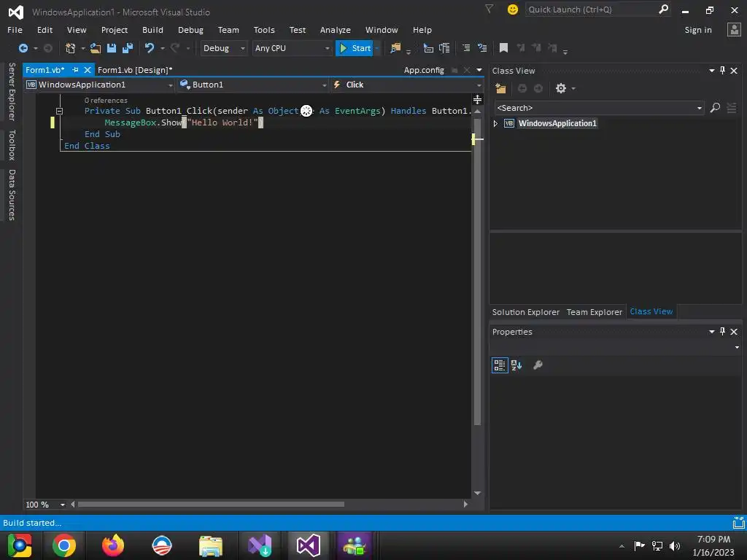Switch to Form1.vb [Design] tab
The height and width of the screenshot is (560, 747).
(135, 70)
